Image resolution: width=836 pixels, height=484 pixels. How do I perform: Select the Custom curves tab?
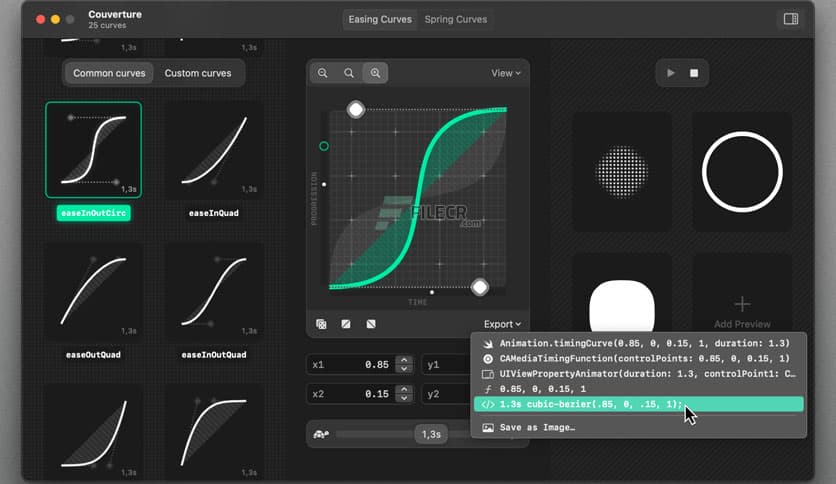coord(198,73)
